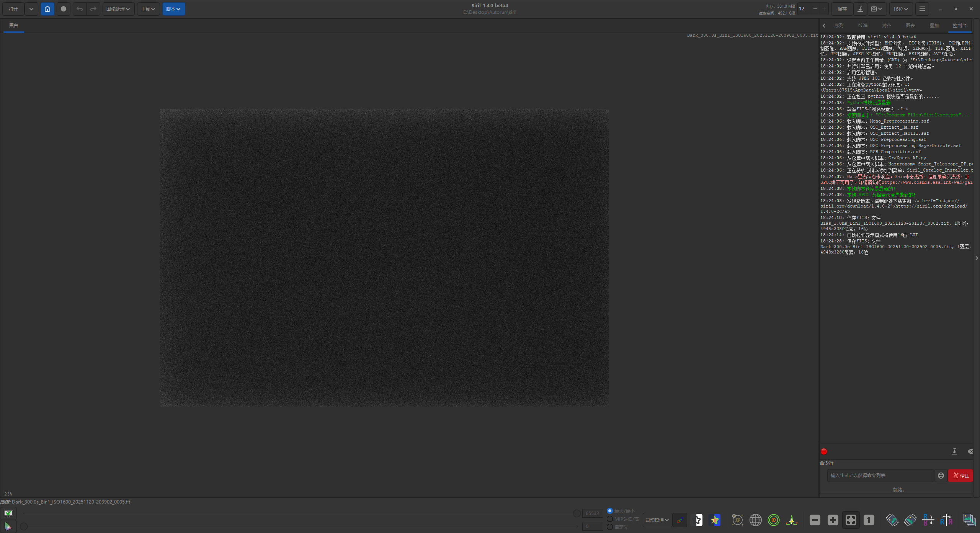Zoom to fit the image in window
The width and height of the screenshot is (980, 533).
pos(851,520)
